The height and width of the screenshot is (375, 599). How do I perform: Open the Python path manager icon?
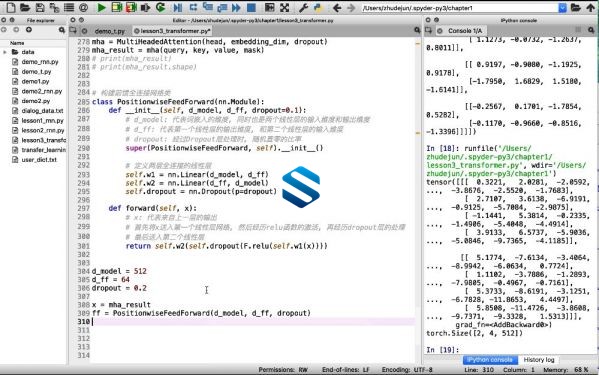317,7
